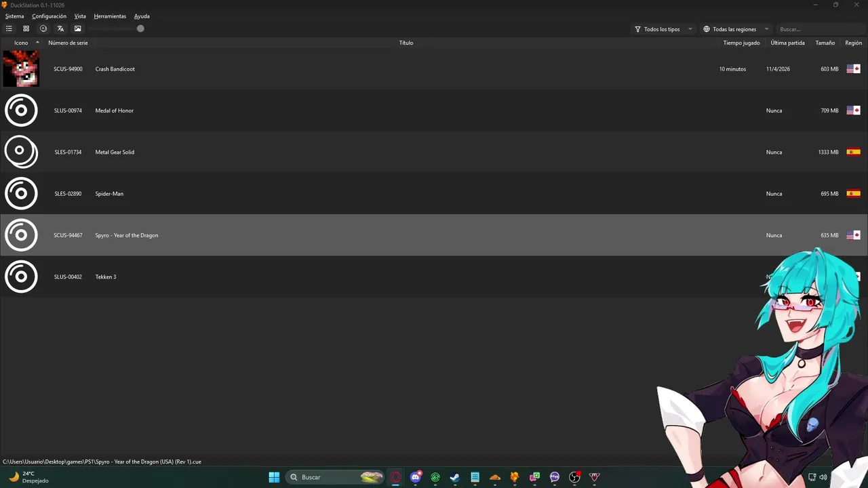Viewport: 868px width, 488px height.
Task: Click the Crash Bandicoot region flag
Action: [x=853, y=68]
